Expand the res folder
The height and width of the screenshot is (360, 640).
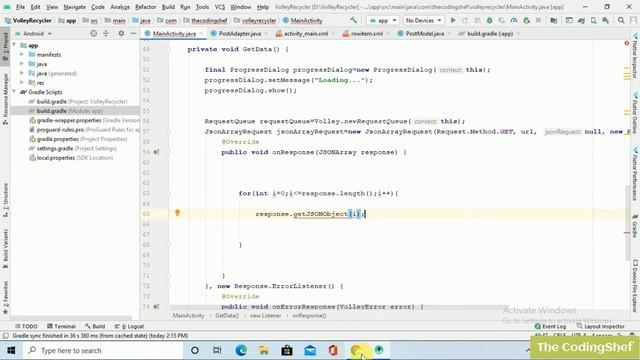tap(22, 82)
